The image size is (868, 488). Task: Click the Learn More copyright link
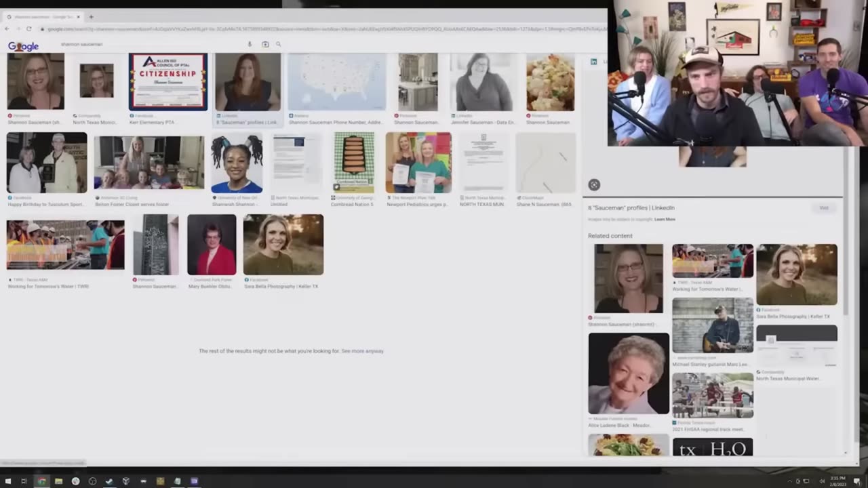(x=665, y=220)
